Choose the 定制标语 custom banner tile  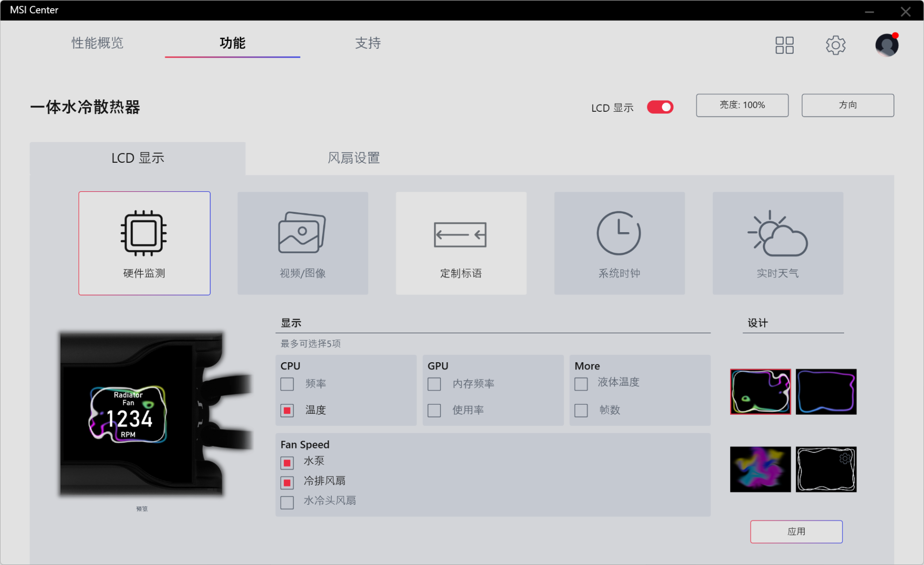[x=461, y=243]
